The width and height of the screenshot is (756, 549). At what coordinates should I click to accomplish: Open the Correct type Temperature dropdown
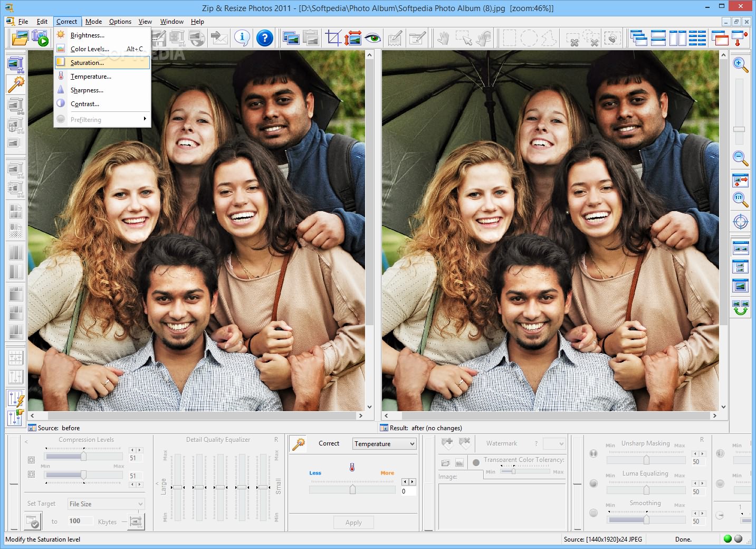tap(384, 444)
